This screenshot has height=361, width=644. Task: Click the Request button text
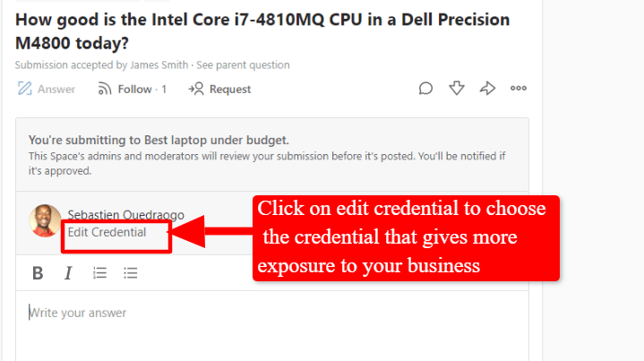[230, 89]
